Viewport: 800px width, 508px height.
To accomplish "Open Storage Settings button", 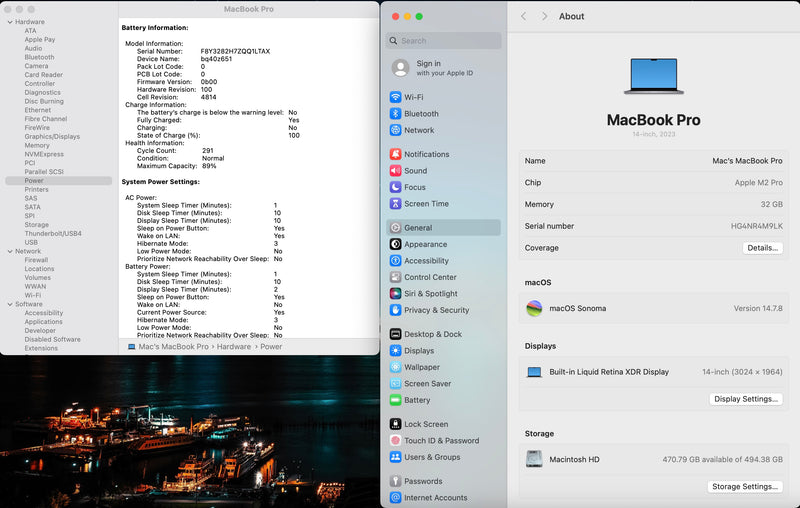I will pyautogui.click(x=744, y=487).
